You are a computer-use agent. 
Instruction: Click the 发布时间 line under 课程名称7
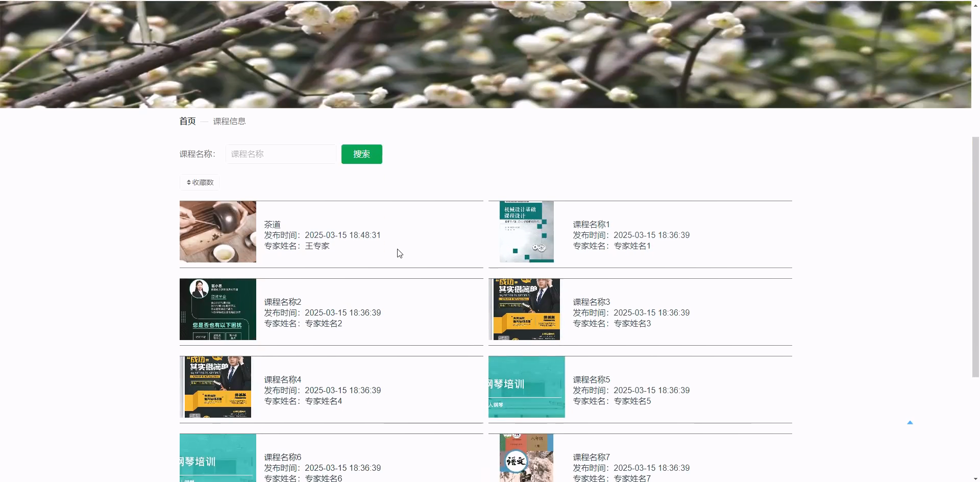pyautogui.click(x=631, y=468)
